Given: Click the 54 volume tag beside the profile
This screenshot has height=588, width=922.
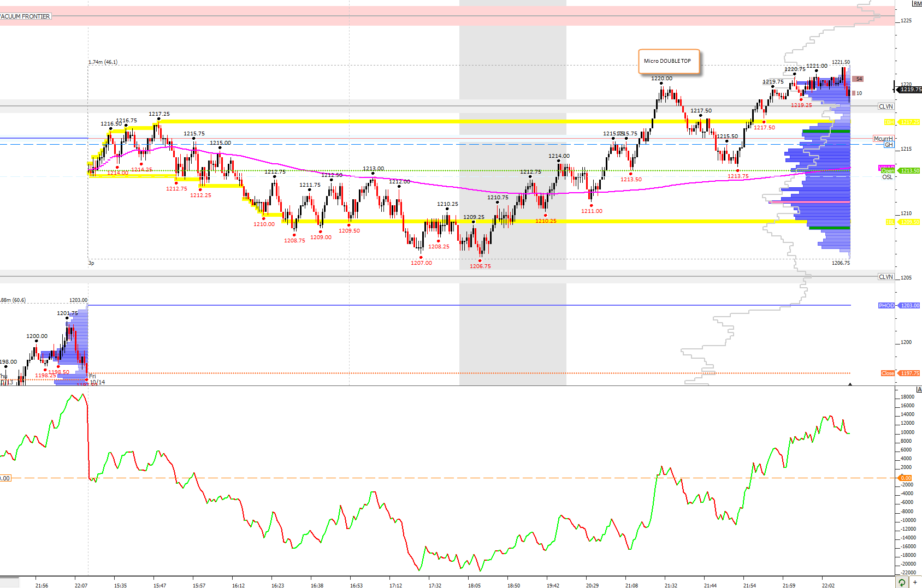Looking at the screenshot, I should click(x=859, y=79).
